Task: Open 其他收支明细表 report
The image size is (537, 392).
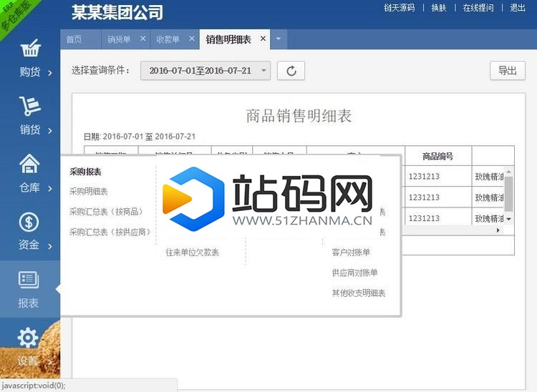Action: 359,293
